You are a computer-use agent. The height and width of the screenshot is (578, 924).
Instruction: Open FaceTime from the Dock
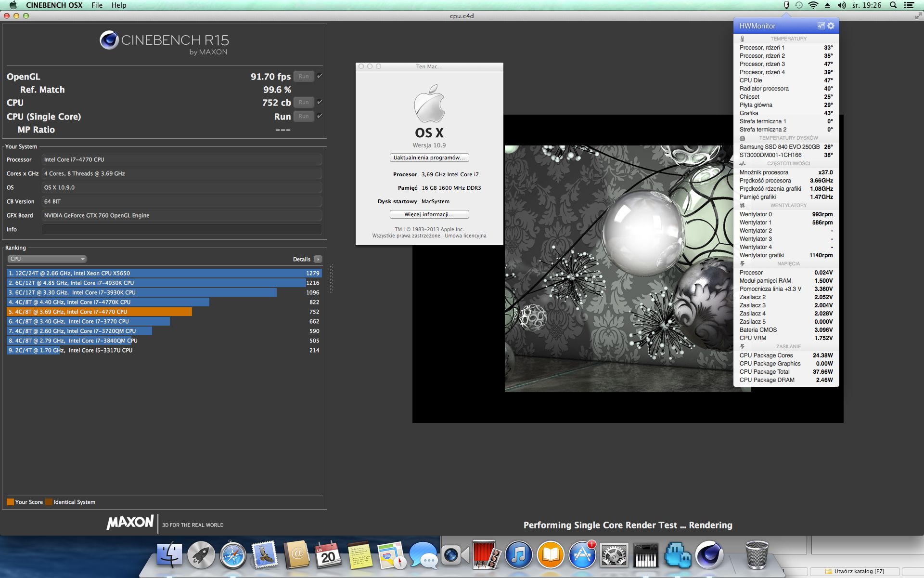click(x=455, y=555)
